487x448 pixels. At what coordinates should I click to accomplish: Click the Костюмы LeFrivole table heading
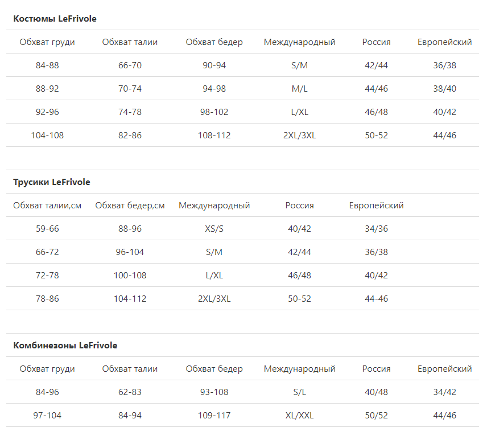(55, 19)
